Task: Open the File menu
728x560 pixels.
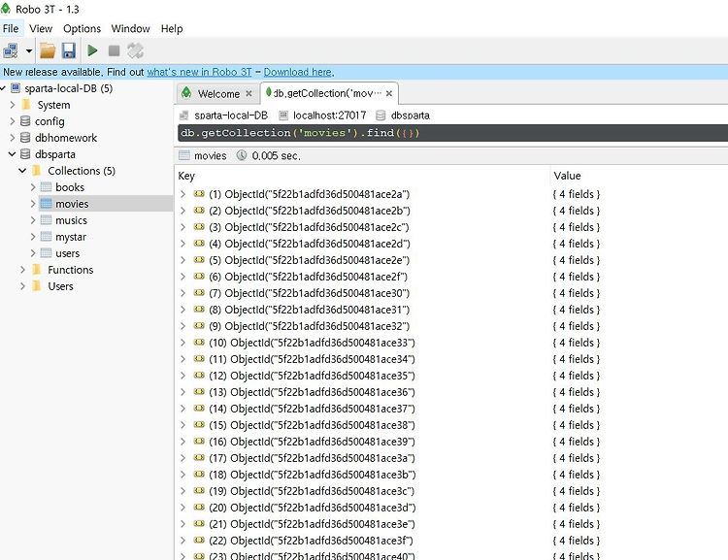Action: pyautogui.click(x=11, y=28)
